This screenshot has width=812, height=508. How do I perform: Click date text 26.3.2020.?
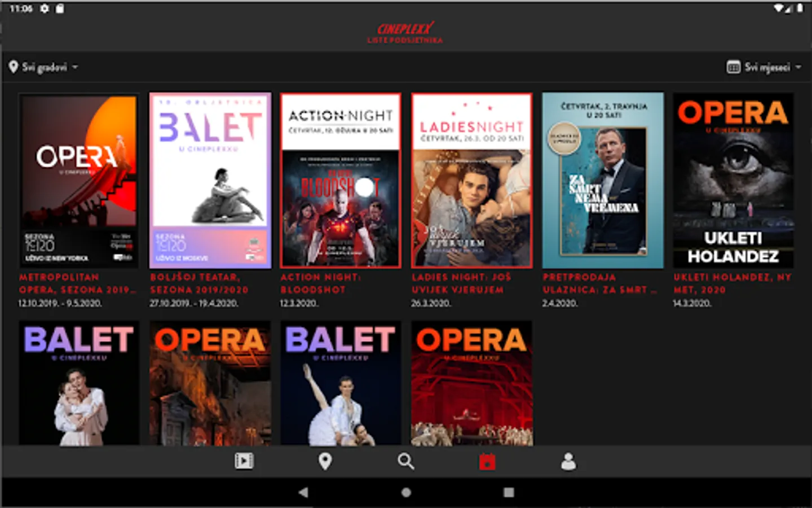tap(431, 303)
